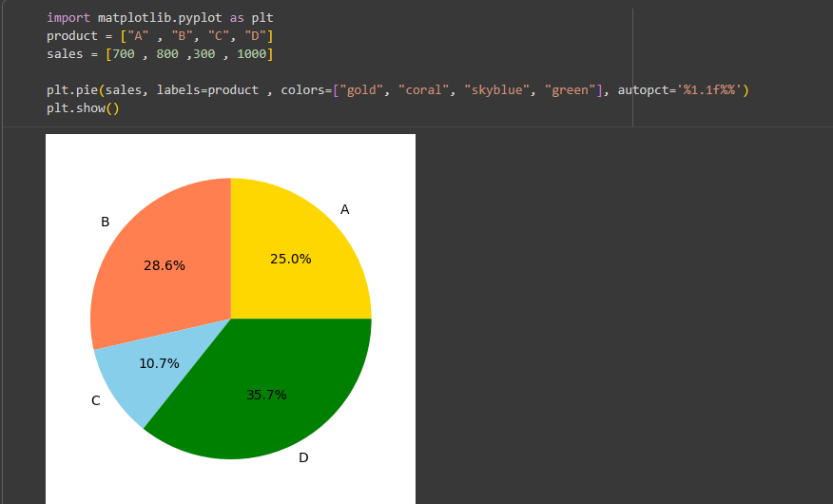833x504 pixels.
Task: Click the autopct format string '%1.1f%%'
Action: pos(708,90)
